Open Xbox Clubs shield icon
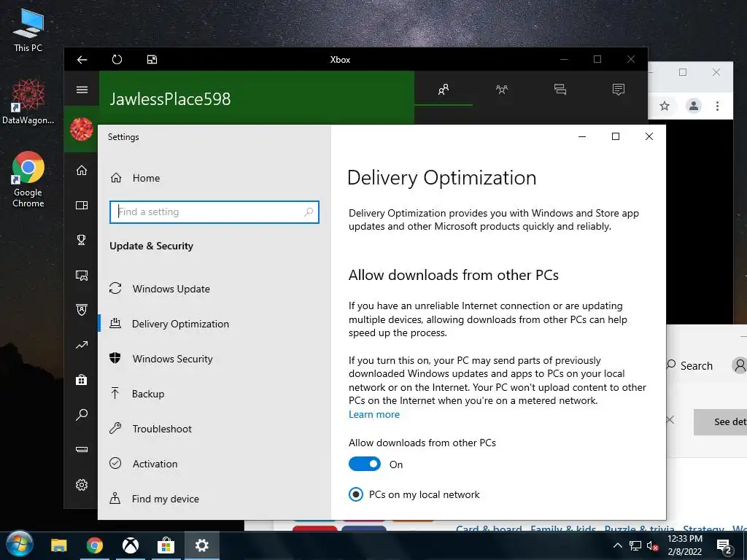Screen dimensions: 747x560 pos(82,309)
